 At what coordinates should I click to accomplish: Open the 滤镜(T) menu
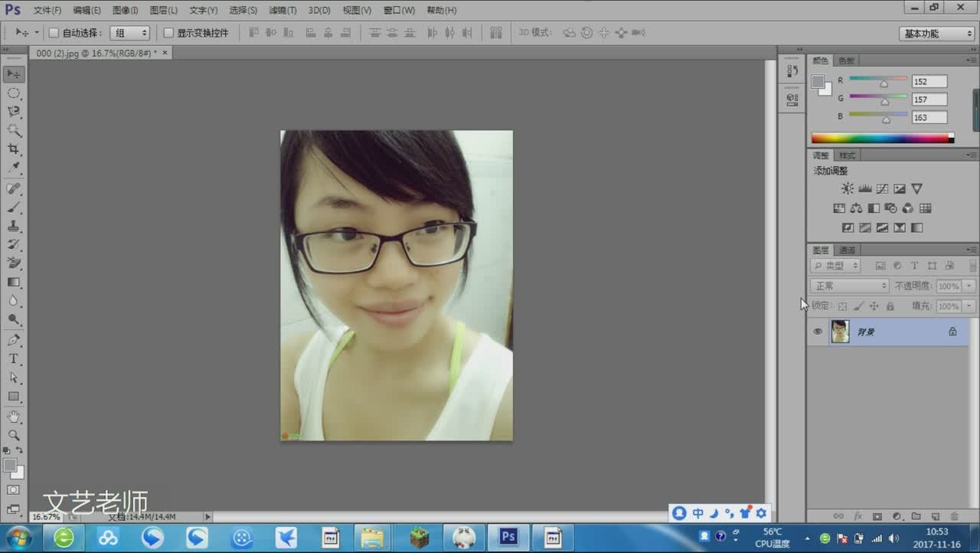283,11
